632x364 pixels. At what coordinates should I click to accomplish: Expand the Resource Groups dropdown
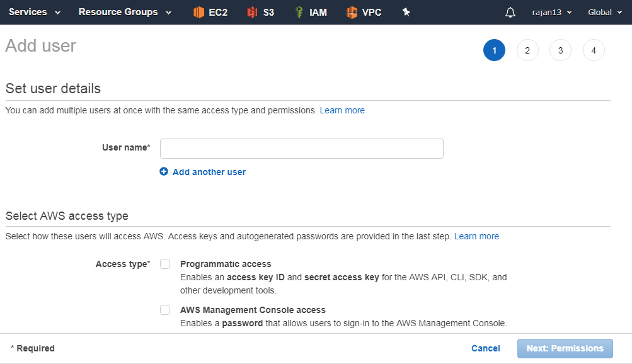coord(125,12)
